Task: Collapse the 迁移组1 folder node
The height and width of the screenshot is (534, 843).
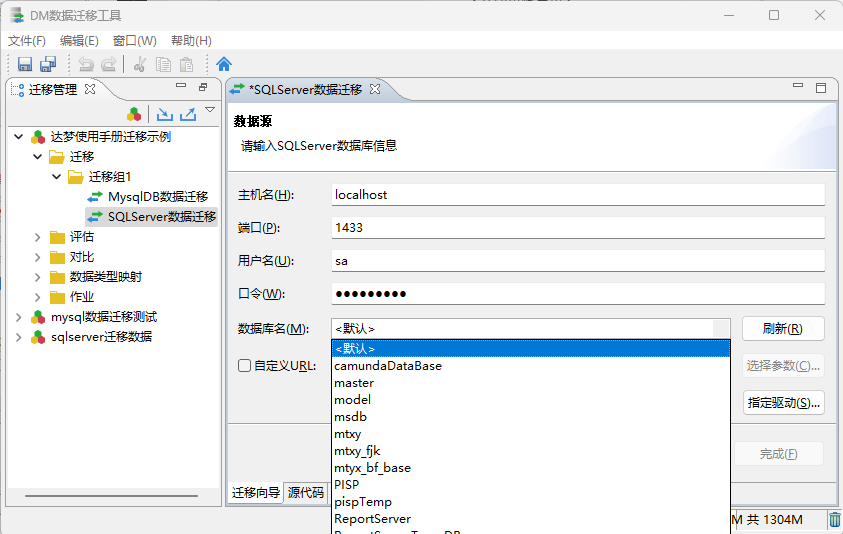Action: tap(56, 176)
